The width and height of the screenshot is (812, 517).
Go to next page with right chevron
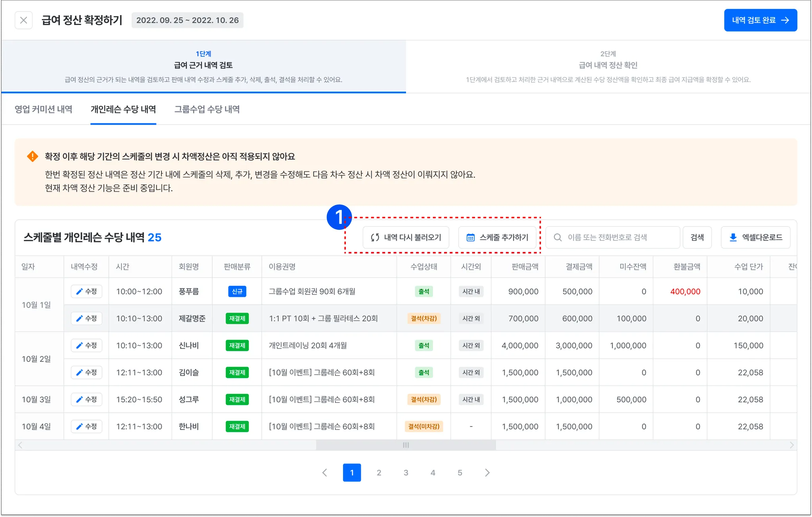(487, 473)
